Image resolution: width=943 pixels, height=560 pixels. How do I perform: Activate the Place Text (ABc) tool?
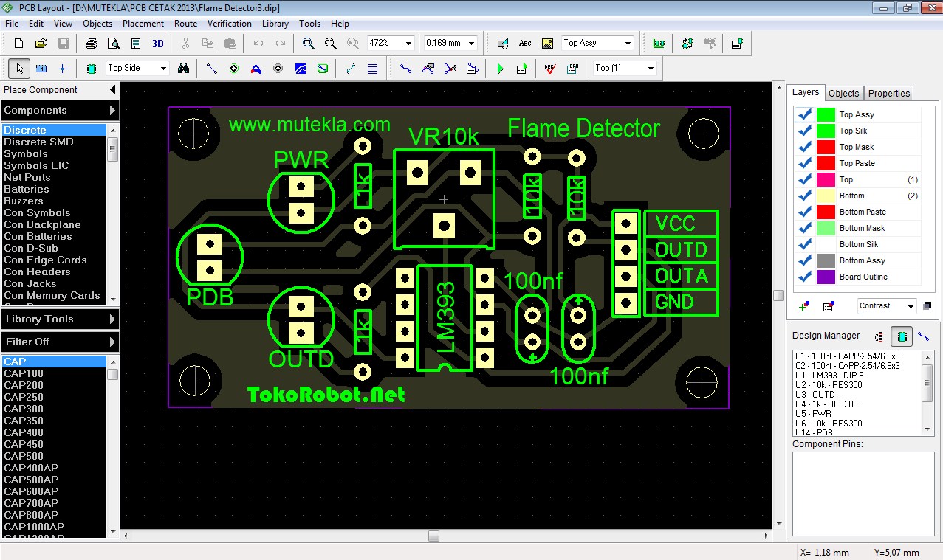(525, 43)
